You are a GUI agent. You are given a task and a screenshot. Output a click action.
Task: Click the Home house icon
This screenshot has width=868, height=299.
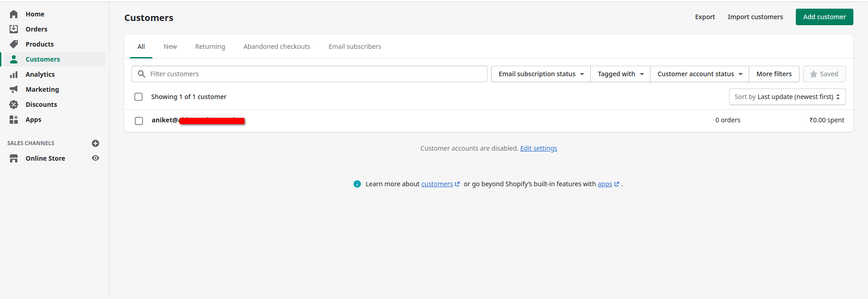point(14,14)
